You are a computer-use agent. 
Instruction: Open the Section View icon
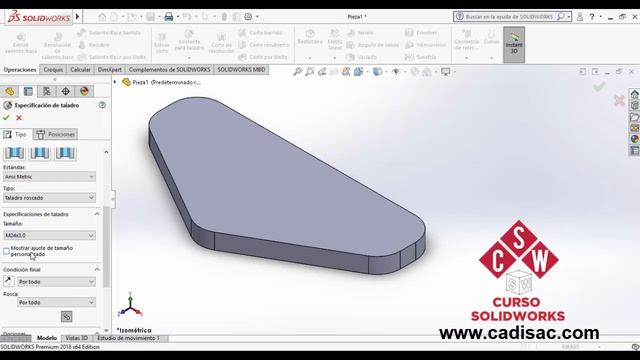346,72
